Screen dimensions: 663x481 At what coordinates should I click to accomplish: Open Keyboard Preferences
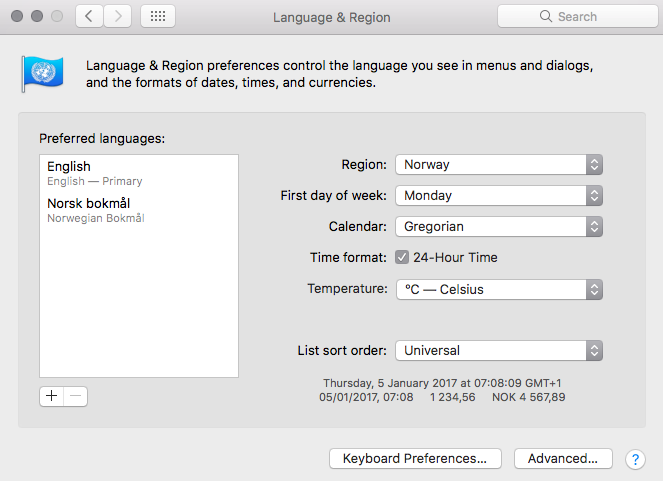pos(415,459)
